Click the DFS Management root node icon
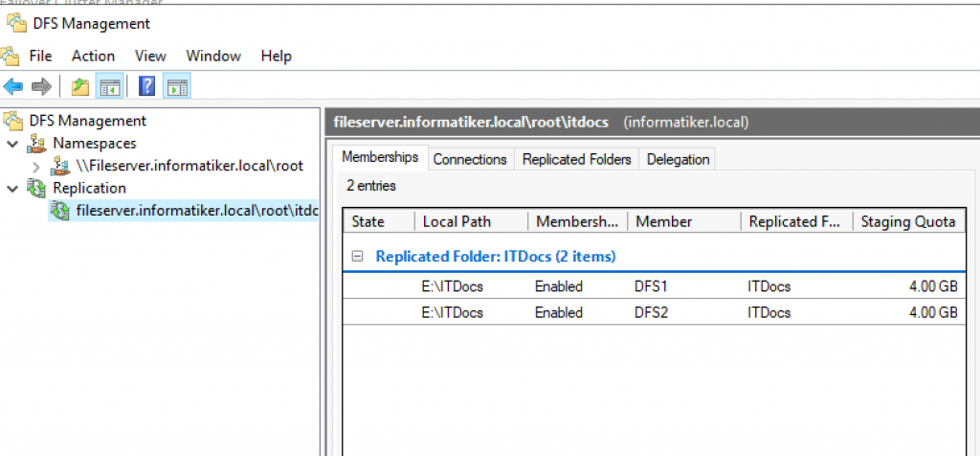Viewport: 980px width, 456px height. pos(13,120)
